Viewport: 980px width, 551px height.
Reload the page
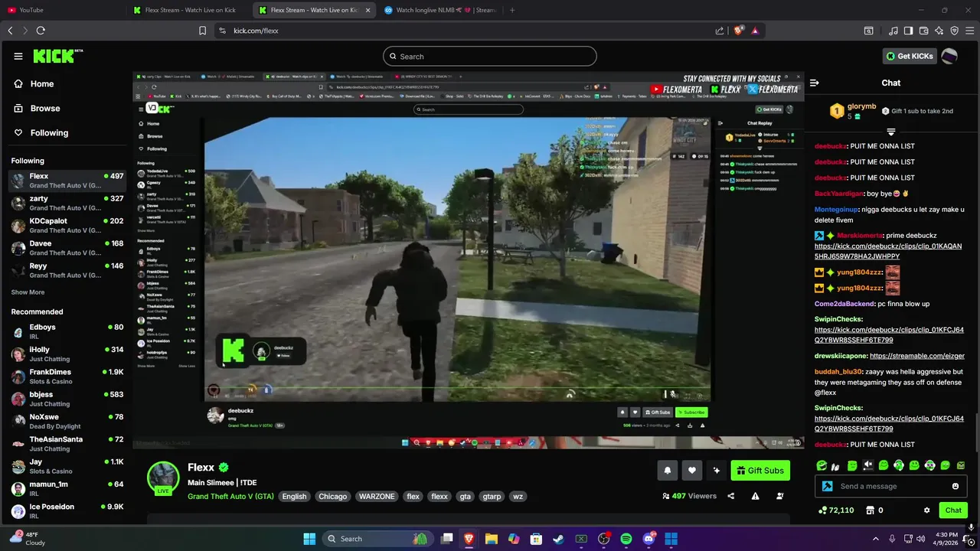[x=41, y=31]
